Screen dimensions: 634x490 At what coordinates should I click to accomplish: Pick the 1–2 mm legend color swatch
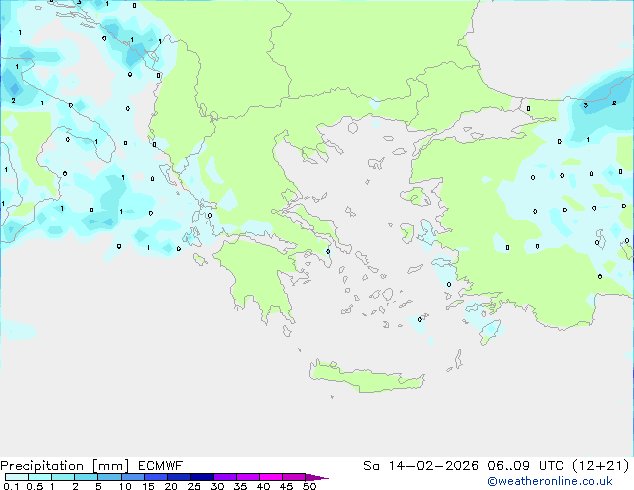tap(63, 477)
